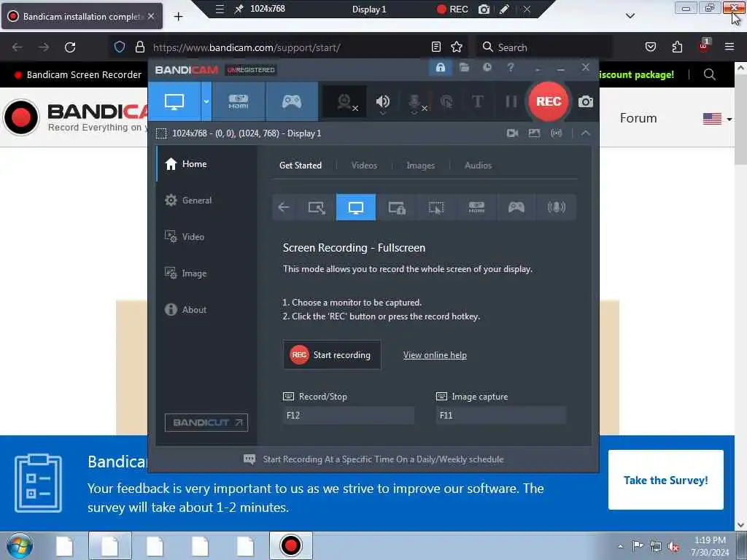
Task: Click Bandicam icon in taskbar
Action: click(290, 545)
